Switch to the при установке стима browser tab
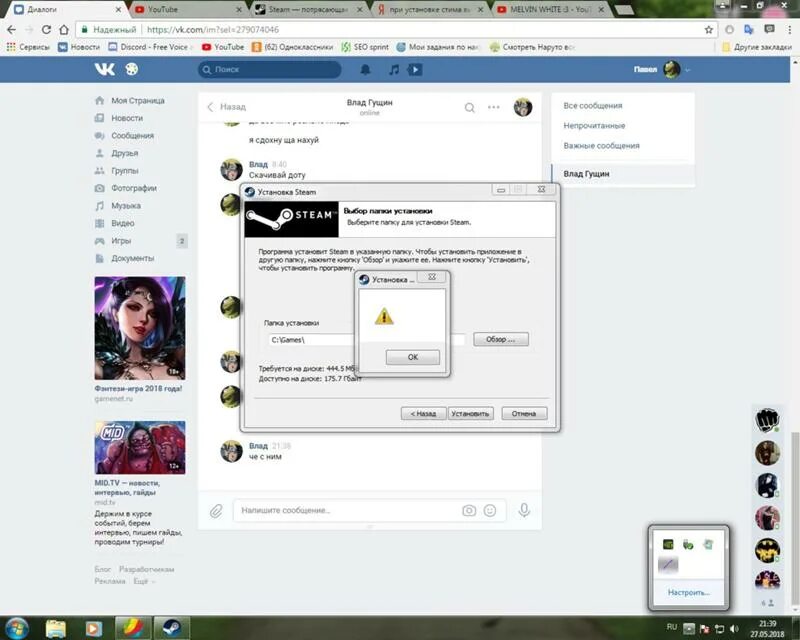800x640 pixels. 430,9
